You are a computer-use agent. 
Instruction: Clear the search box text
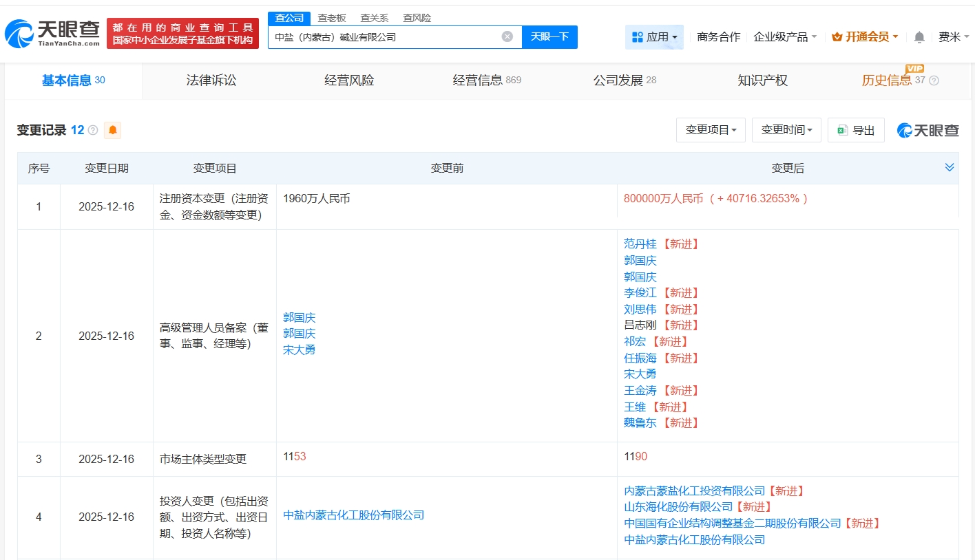(x=507, y=36)
